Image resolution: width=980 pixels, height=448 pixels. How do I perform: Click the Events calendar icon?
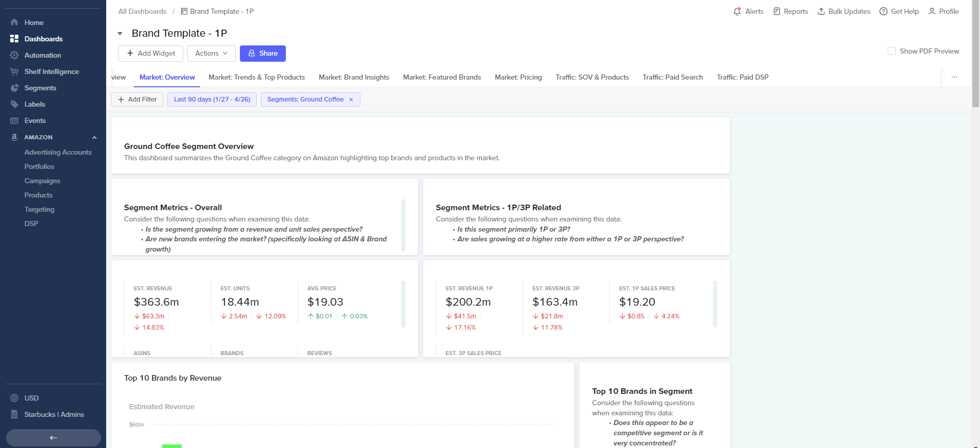click(14, 120)
